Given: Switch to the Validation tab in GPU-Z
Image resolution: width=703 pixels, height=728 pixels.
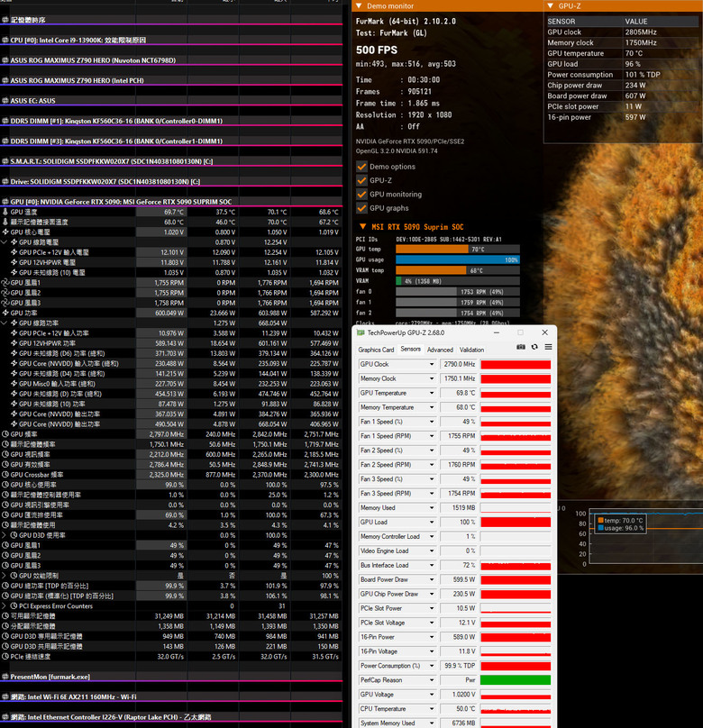Looking at the screenshot, I should (471, 350).
